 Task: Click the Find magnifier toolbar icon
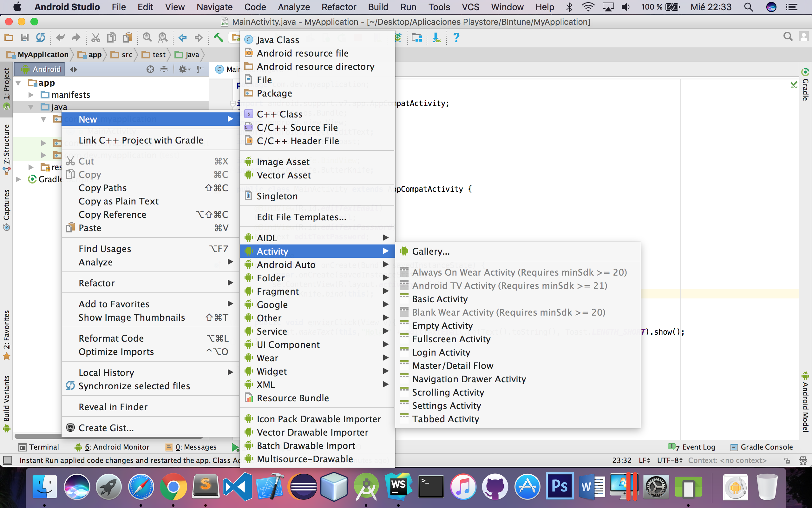click(x=147, y=37)
